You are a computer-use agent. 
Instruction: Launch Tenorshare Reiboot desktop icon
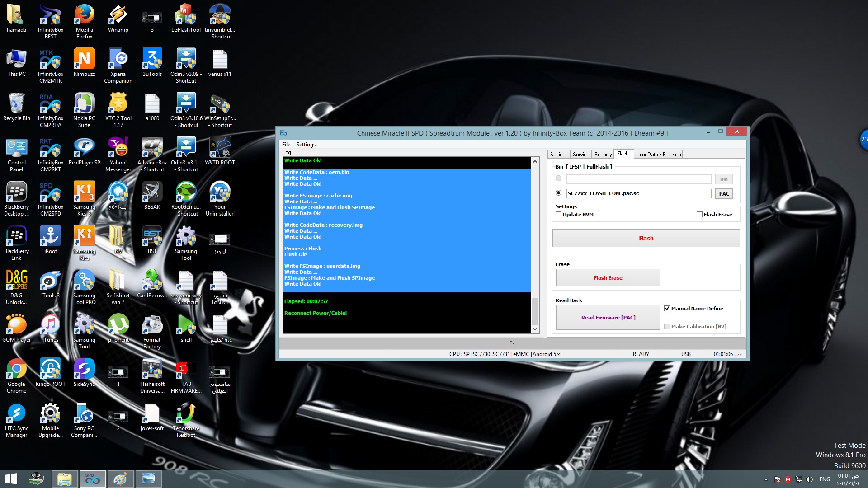point(186,420)
